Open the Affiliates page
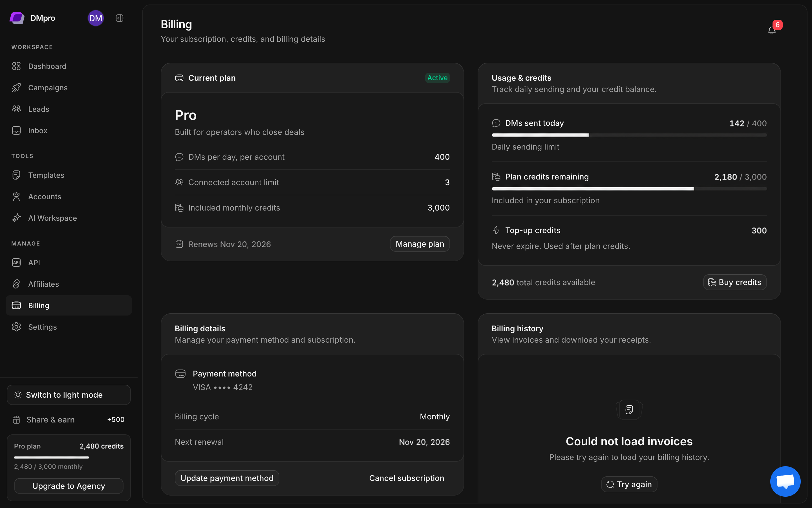 click(69, 284)
